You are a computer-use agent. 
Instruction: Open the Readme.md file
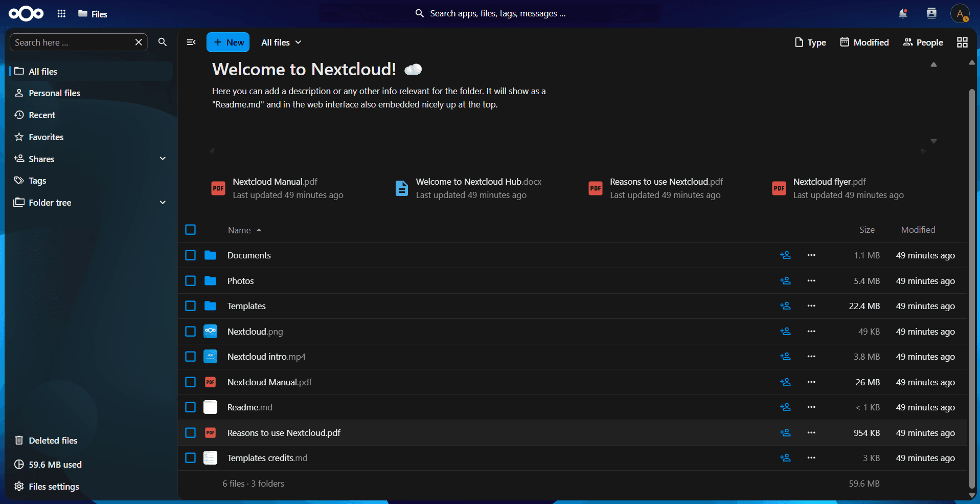point(250,407)
